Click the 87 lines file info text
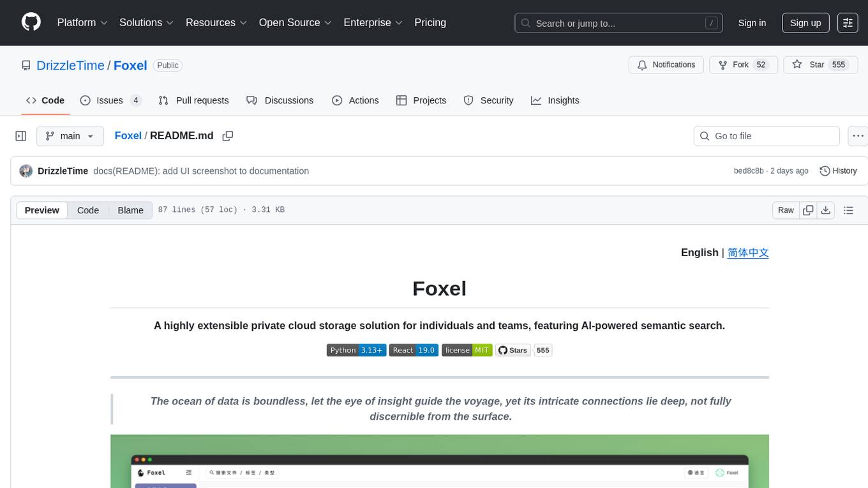The height and width of the screenshot is (488, 868). (x=221, y=210)
